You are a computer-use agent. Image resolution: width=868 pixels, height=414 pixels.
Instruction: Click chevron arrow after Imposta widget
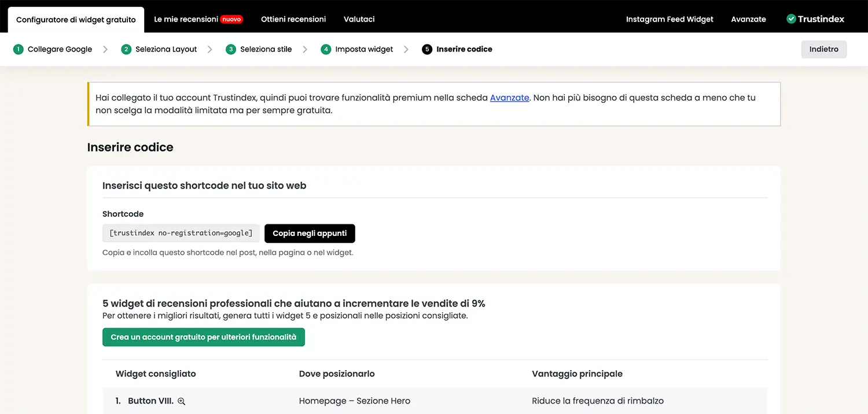tap(406, 49)
